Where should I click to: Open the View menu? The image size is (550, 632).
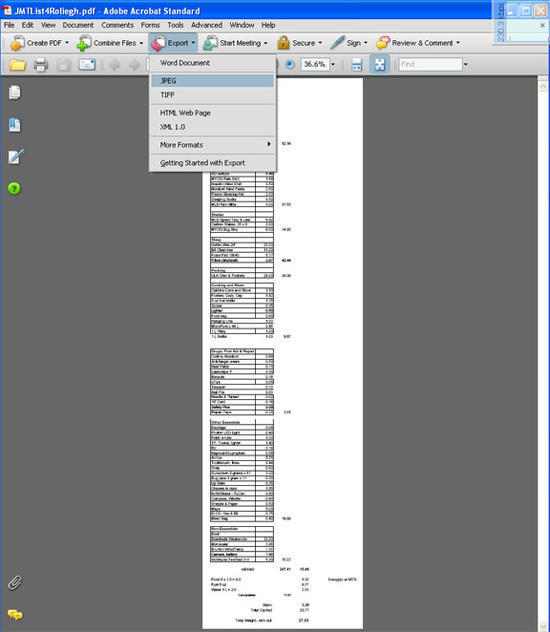[48, 25]
